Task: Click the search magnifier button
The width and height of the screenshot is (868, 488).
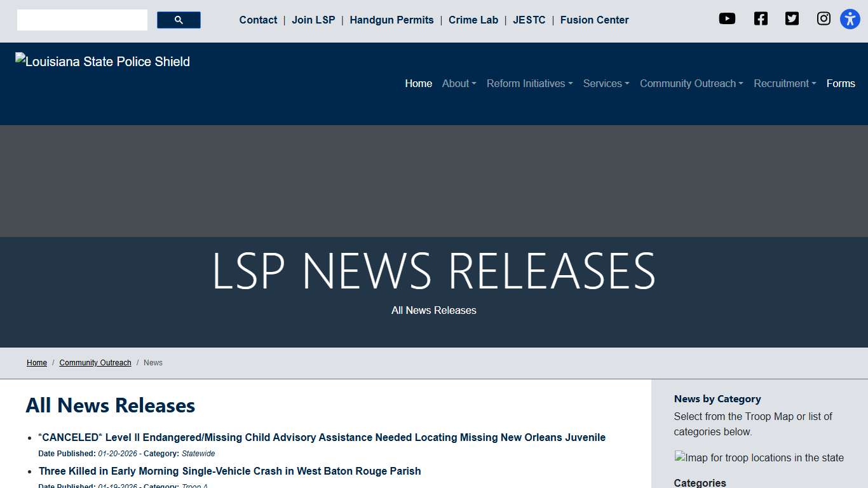Action: click(178, 20)
